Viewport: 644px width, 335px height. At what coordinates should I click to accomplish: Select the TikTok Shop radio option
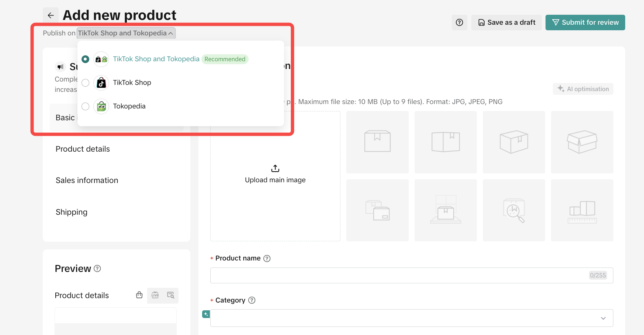tap(86, 83)
